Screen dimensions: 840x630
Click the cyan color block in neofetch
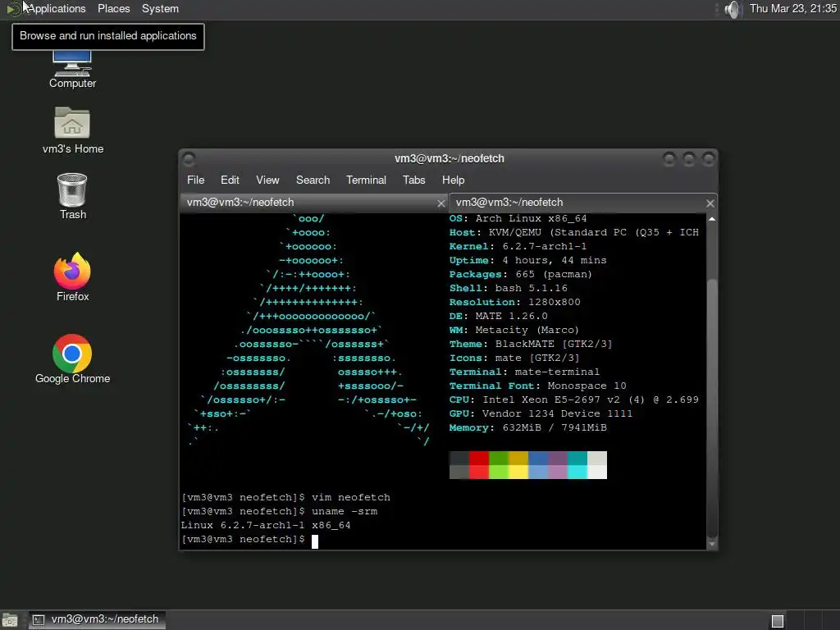tap(577, 472)
